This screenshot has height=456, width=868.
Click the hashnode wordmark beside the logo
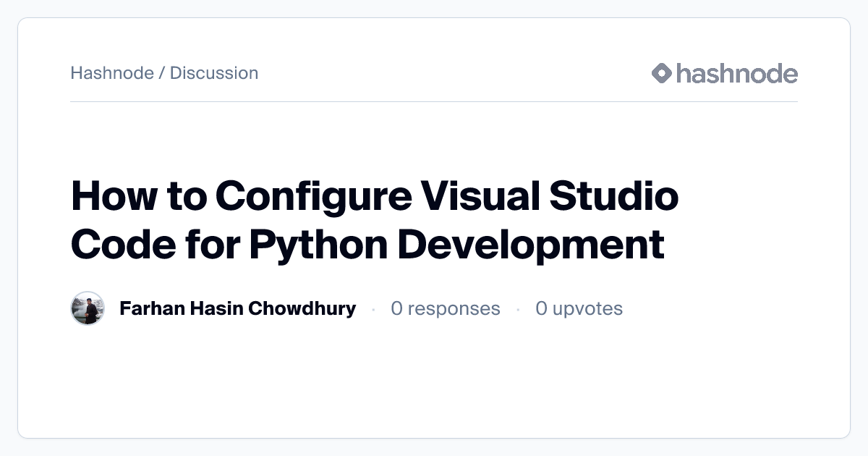pos(736,73)
